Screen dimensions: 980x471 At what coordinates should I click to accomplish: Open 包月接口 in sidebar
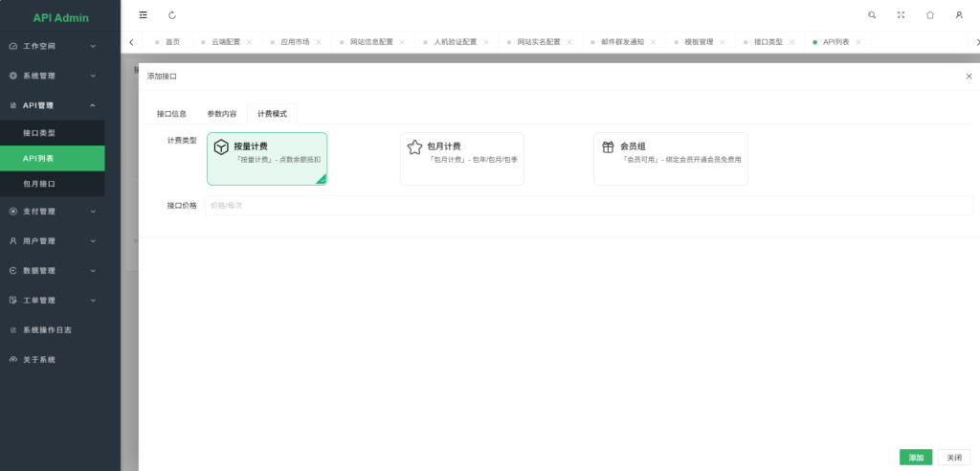point(53,184)
